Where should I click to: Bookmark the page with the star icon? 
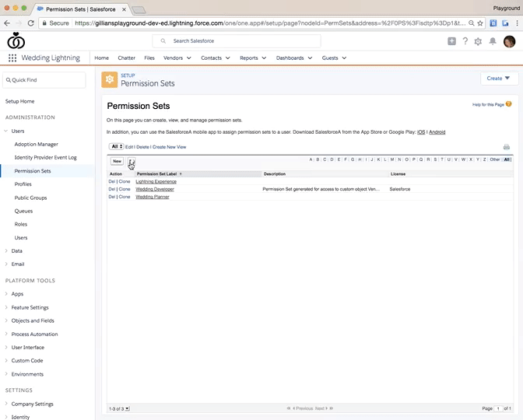(x=480, y=23)
